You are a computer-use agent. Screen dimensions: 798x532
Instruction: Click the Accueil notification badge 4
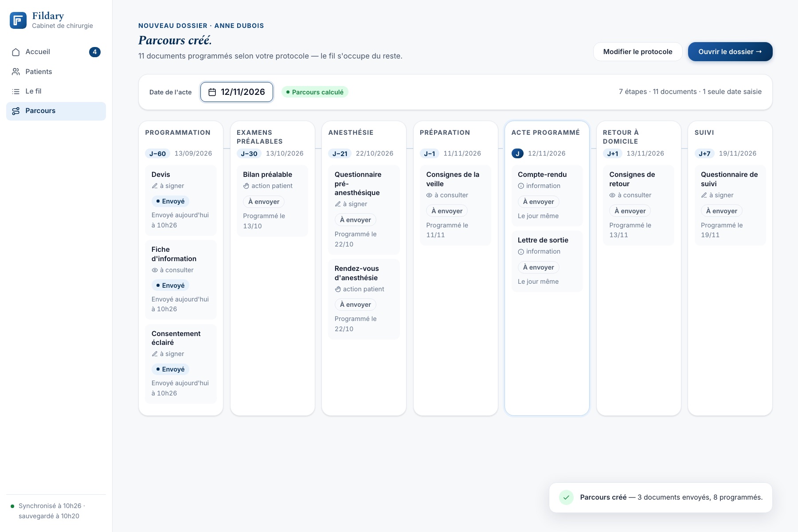[x=95, y=52]
